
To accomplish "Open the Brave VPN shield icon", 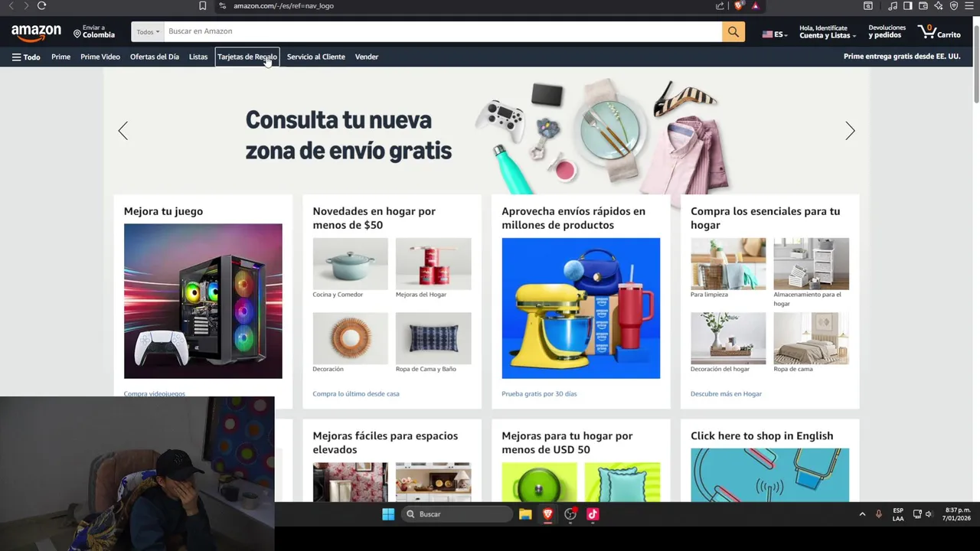I will (x=954, y=6).
